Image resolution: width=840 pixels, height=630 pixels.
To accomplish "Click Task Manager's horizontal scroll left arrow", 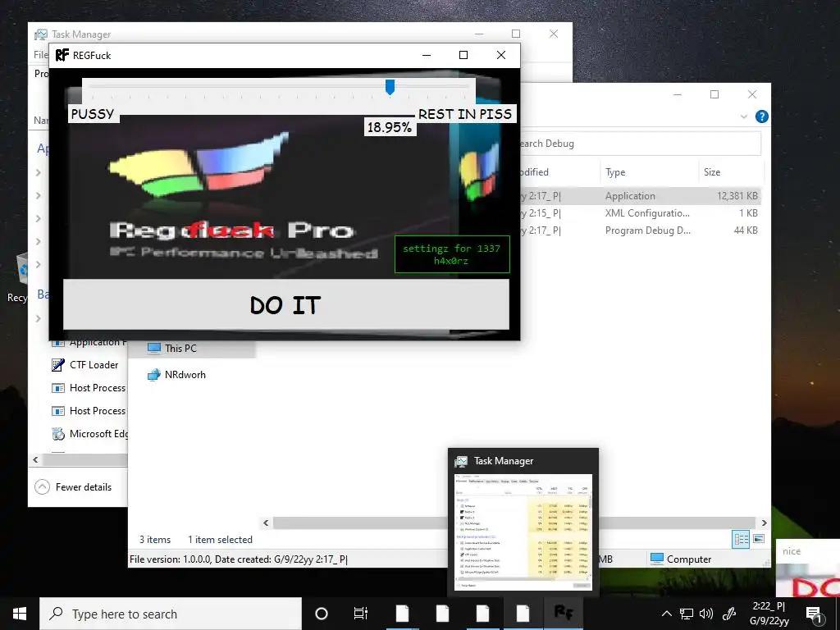I will pyautogui.click(x=36, y=459).
